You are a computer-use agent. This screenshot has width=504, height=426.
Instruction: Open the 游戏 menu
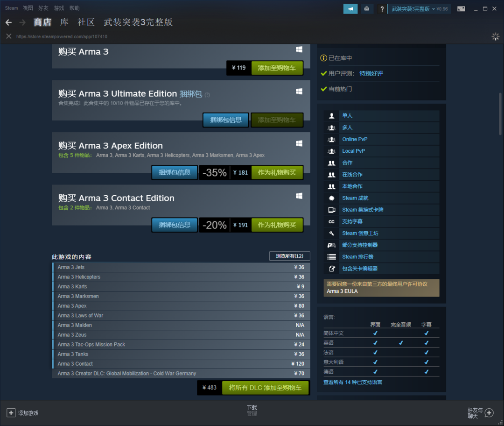click(59, 8)
